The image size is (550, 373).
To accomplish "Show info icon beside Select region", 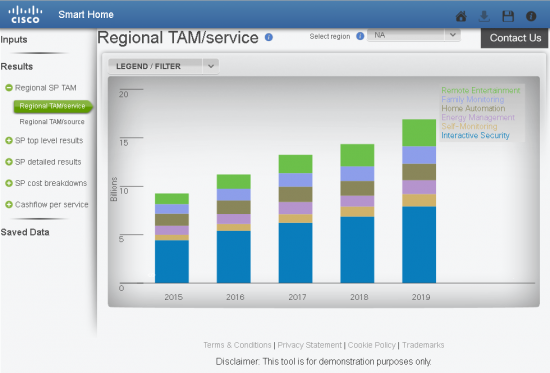I will (360, 36).
